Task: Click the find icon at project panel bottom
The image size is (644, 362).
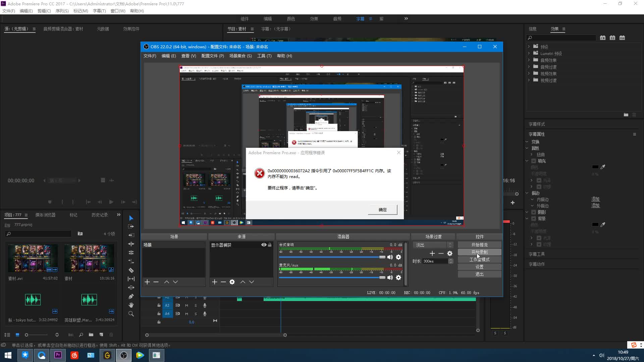Action: (x=81, y=335)
